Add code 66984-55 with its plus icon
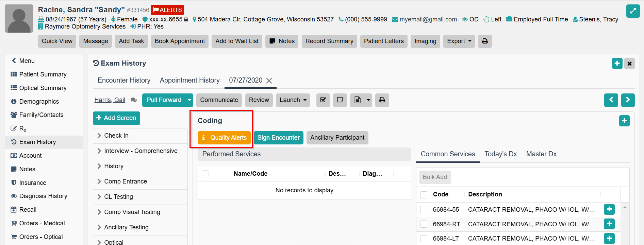This screenshot has width=644, height=245. click(x=609, y=209)
